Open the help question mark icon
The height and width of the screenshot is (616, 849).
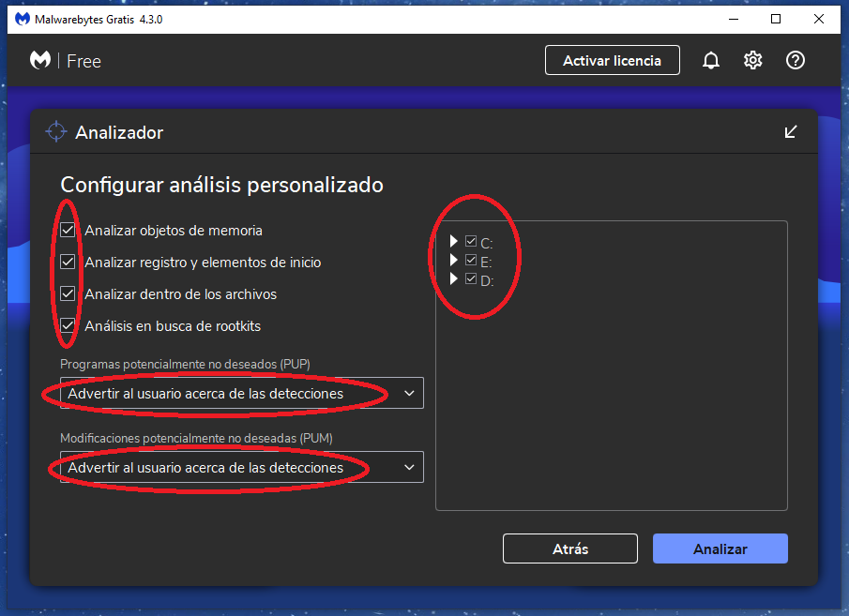tap(795, 61)
